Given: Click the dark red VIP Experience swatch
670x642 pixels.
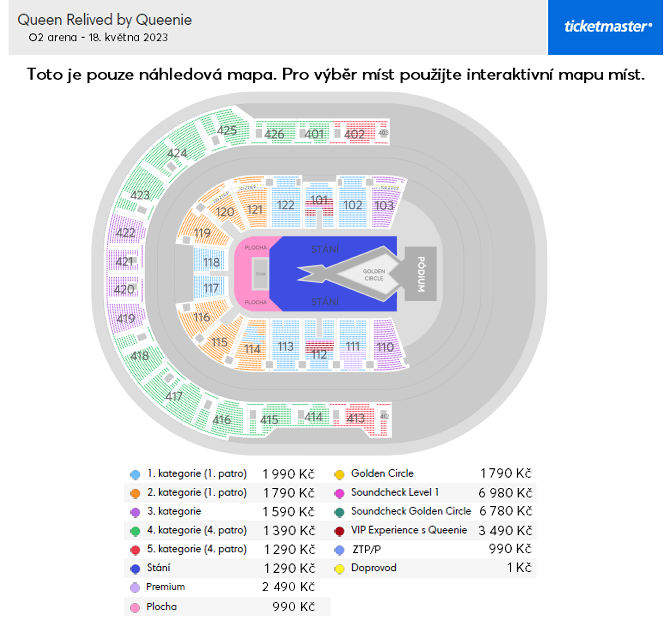Looking at the screenshot, I should pyautogui.click(x=339, y=531).
